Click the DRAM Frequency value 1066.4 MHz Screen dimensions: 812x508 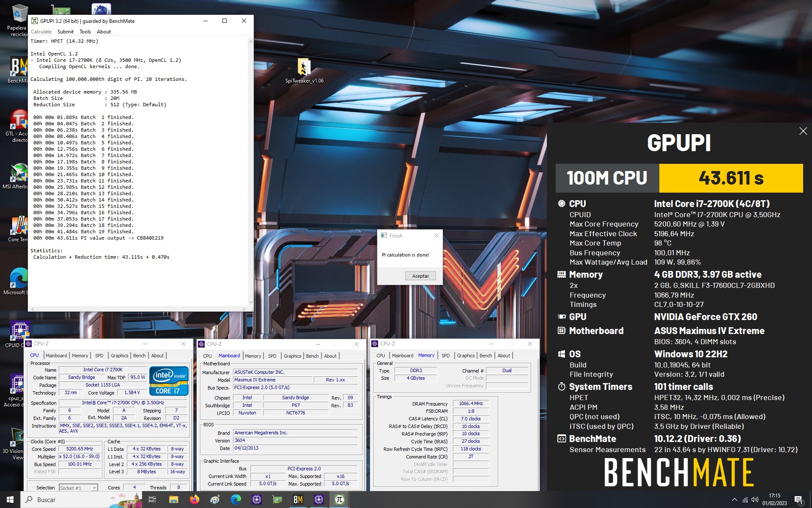click(471, 404)
